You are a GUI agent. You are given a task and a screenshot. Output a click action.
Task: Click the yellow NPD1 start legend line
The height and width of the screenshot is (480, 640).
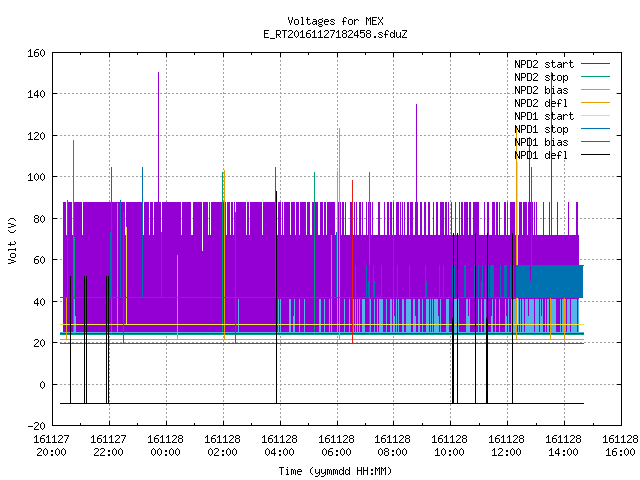point(595,116)
